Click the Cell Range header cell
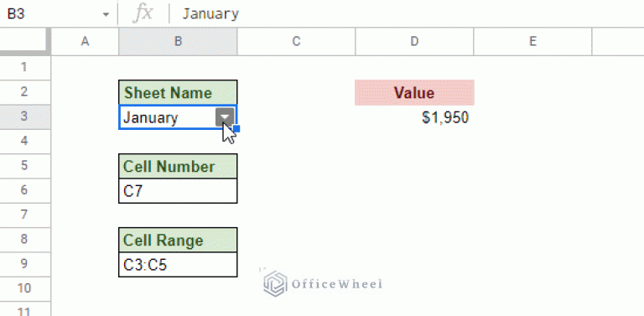 point(178,240)
